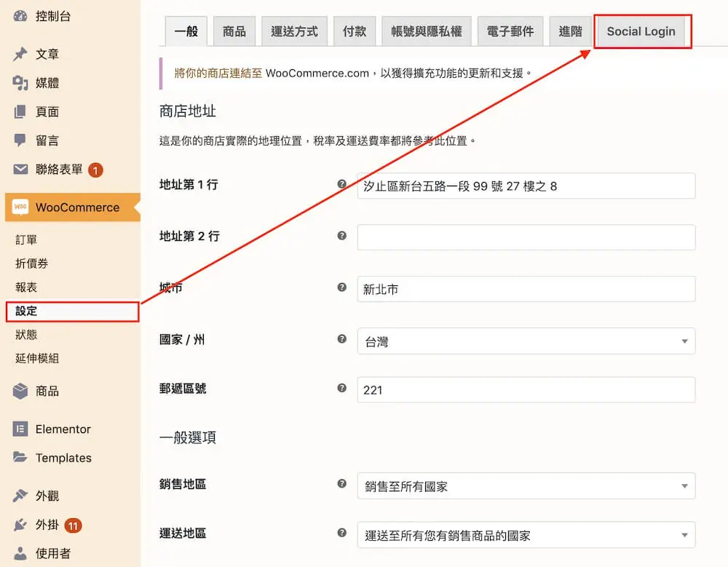Image resolution: width=728 pixels, height=567 pixels.
Task: Go to 控制台 menu label
Action: [x=53, y=16]
